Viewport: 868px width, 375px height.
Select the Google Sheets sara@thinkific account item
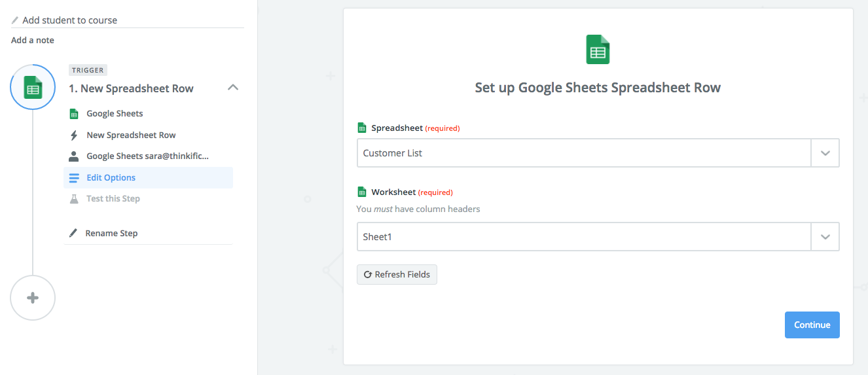(148, 156)
